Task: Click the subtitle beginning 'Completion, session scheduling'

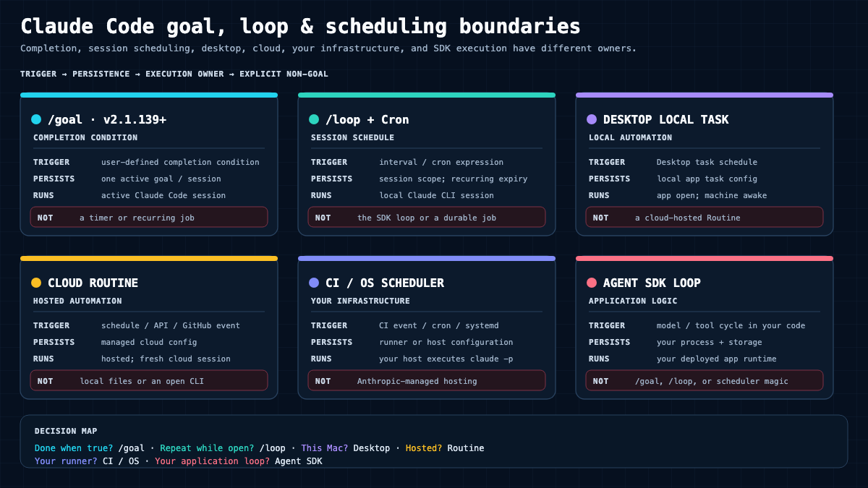Action: click(x=328, y=48)
